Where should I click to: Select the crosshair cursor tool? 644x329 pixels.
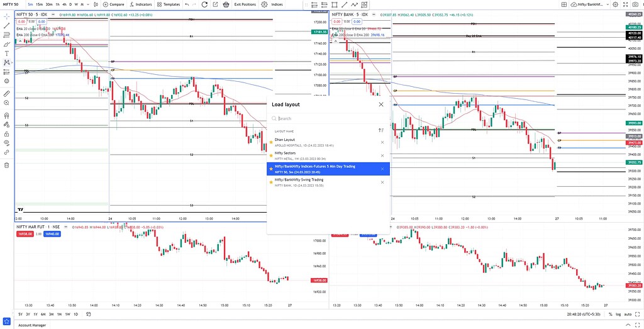[x=6, y=17]
